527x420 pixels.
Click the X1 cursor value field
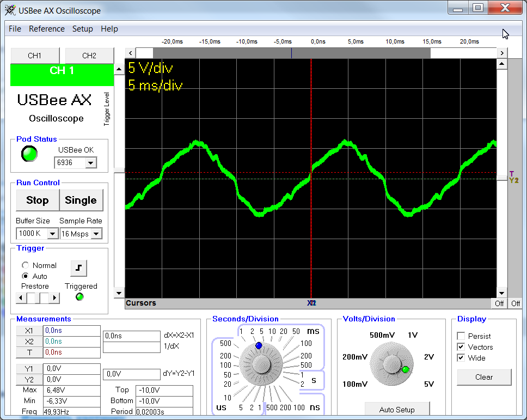(x=71, y=330)
